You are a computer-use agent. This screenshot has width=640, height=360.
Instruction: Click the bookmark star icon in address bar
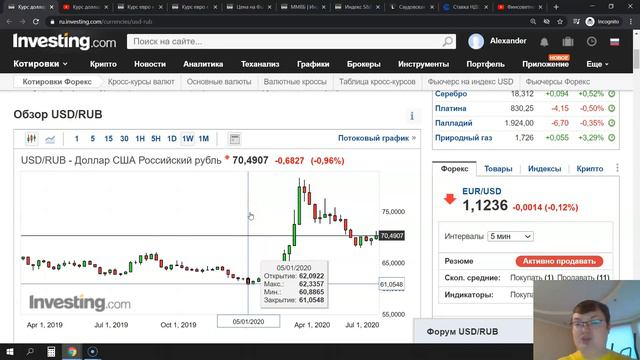tap(560, 22)
